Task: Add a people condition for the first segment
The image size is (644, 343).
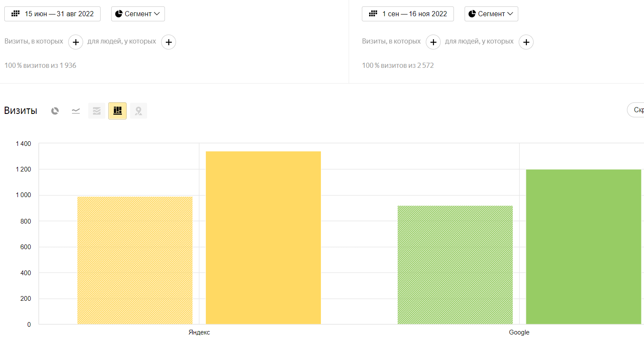Action: [169, 42]
